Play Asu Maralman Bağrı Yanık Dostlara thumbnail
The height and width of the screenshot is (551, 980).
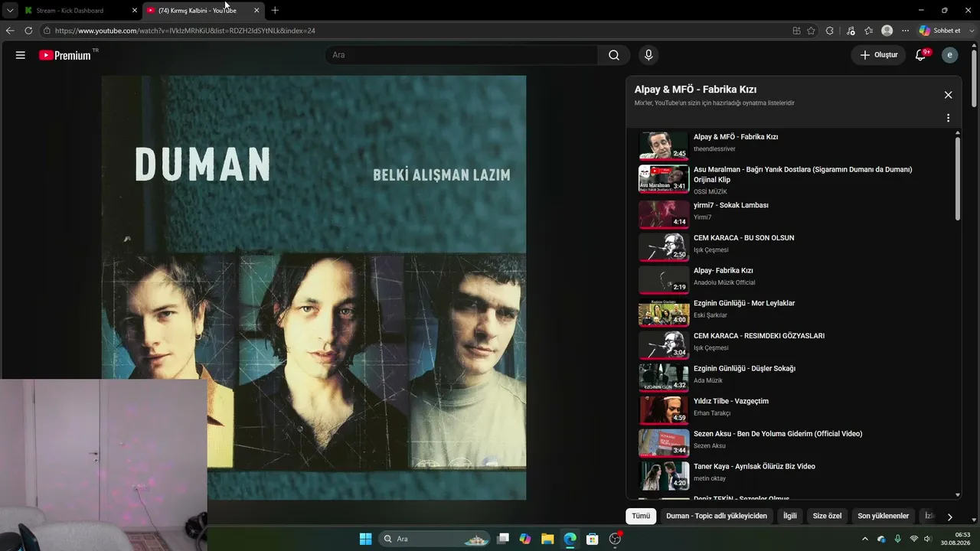(x=664, y=178)
